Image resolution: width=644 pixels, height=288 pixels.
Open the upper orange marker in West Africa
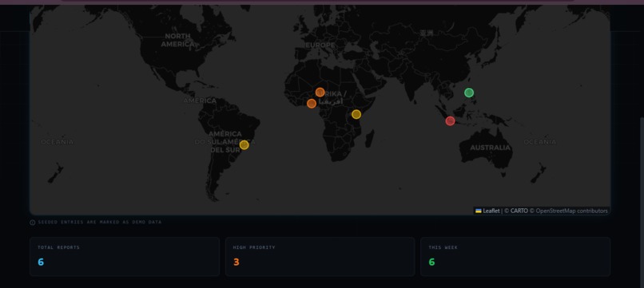click(x=320, y=93)
